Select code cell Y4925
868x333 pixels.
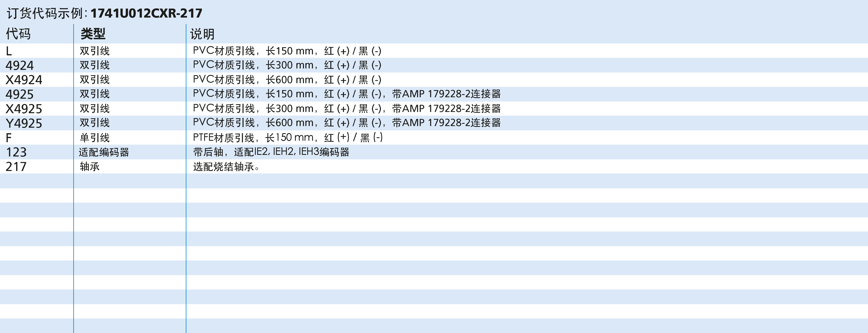click(24, 123)
